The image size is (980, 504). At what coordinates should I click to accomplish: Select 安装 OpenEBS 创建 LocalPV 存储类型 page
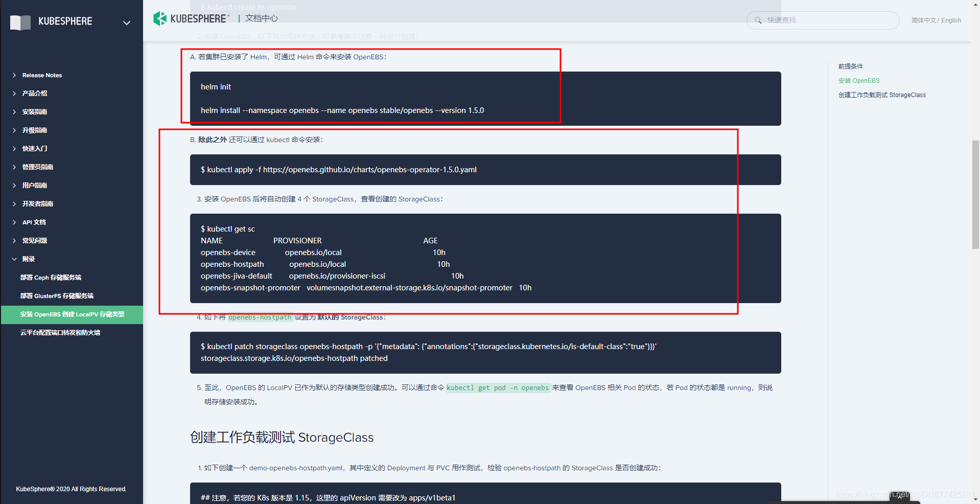point(72,314)
